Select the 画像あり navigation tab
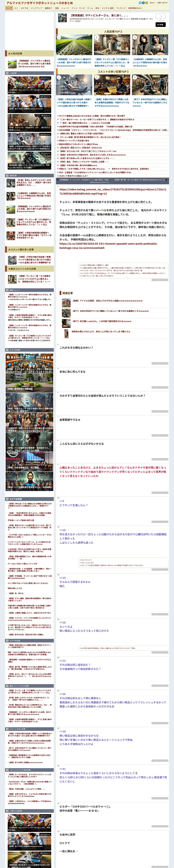Screen dimensions: 174x868 click(49, 8)
